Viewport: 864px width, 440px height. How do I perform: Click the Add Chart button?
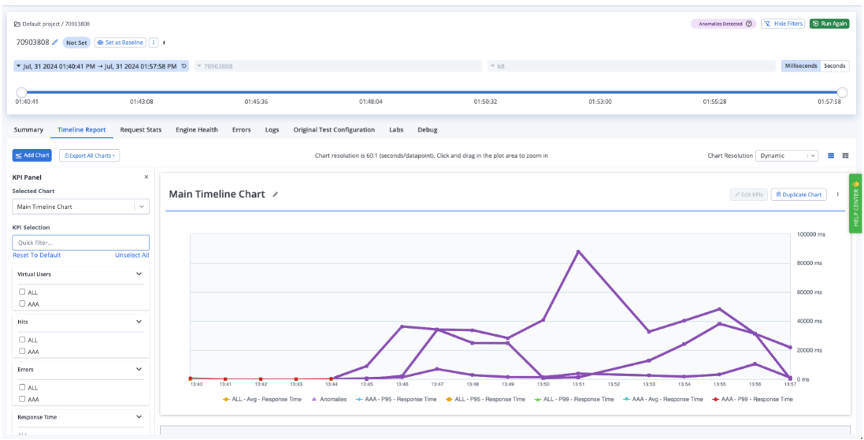(32, 156)
